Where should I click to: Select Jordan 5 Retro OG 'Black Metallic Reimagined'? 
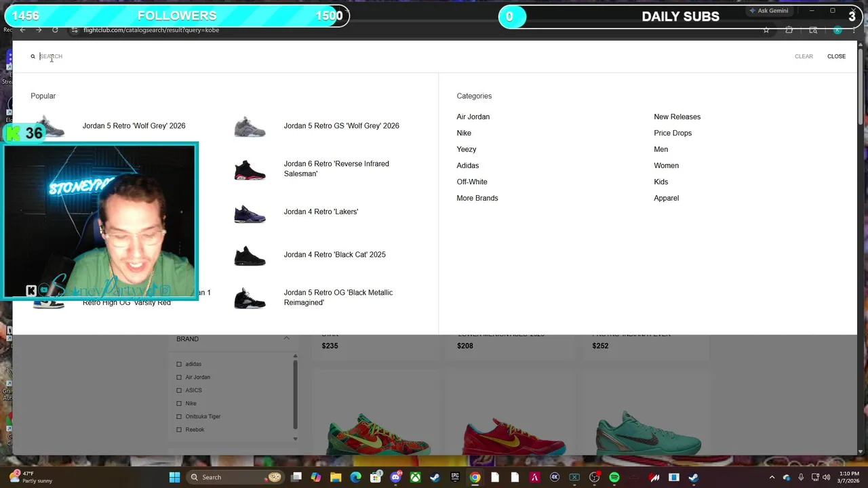tap(338, 298)
